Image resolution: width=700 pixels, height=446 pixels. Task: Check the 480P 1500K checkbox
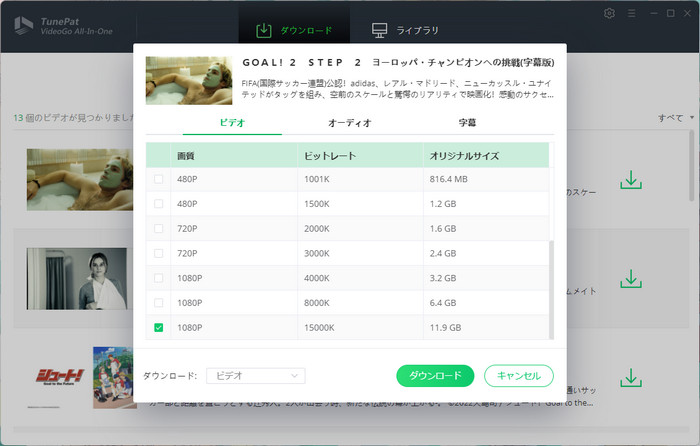pos(158,204)
